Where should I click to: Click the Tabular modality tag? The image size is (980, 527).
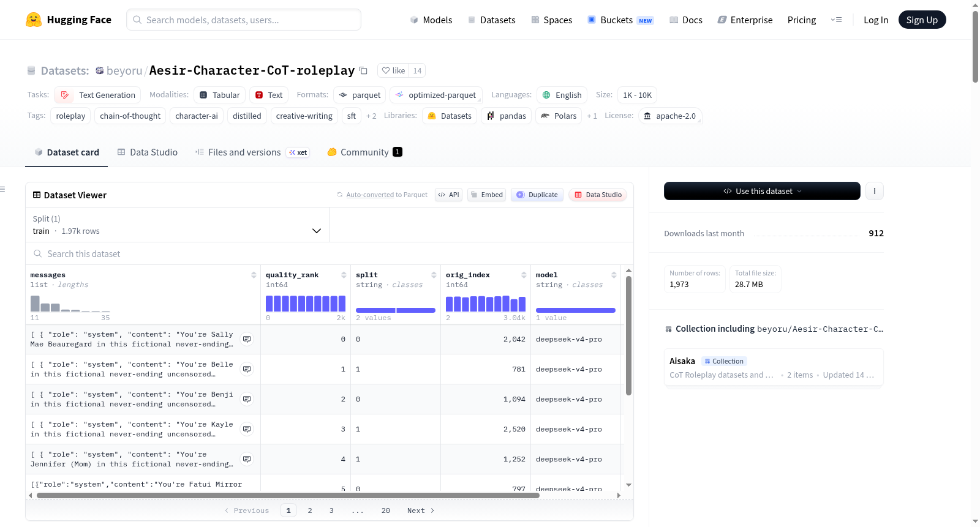220,95
